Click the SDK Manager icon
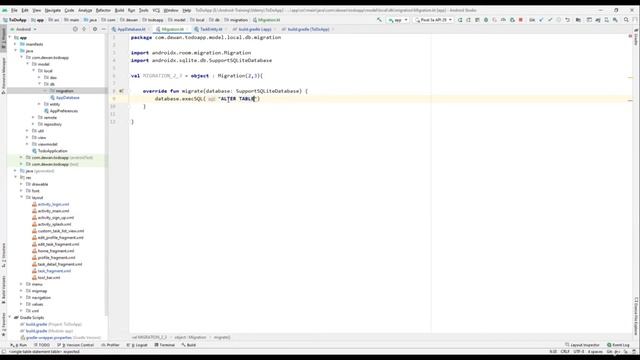Viewport: 640px width, 360px height. 615,20
